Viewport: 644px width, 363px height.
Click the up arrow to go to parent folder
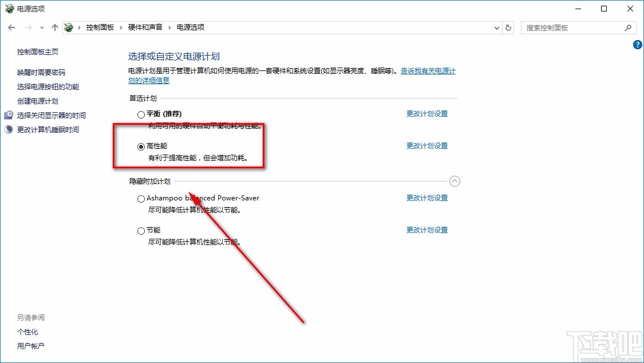[54, 27]
